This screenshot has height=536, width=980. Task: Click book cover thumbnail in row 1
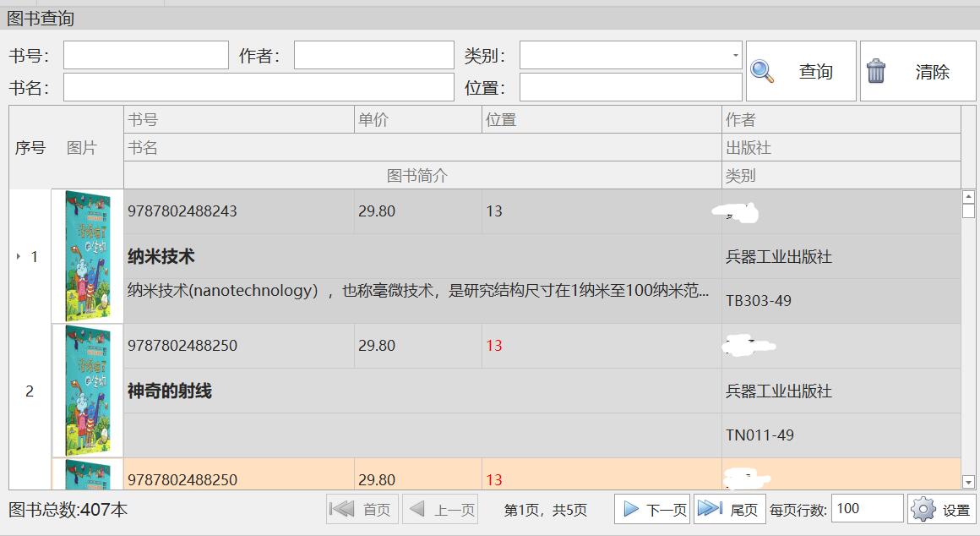click(x=88, y=256)
